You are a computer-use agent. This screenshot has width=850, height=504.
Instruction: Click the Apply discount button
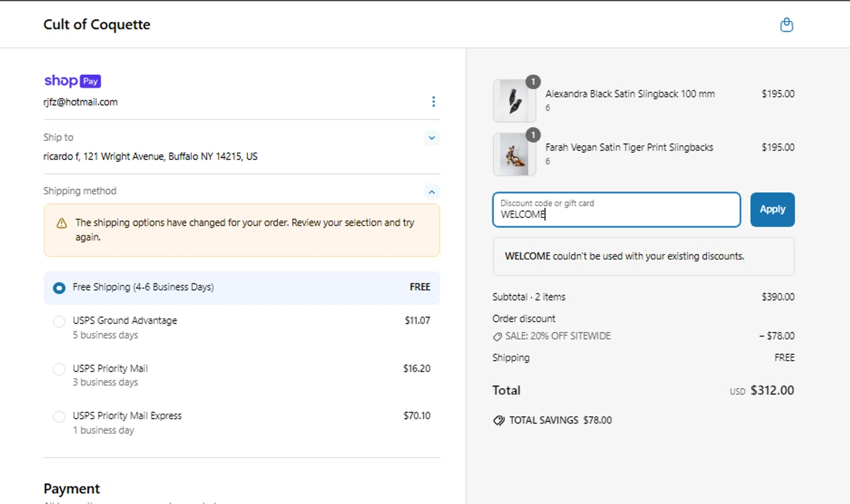(x=772, y=210)
